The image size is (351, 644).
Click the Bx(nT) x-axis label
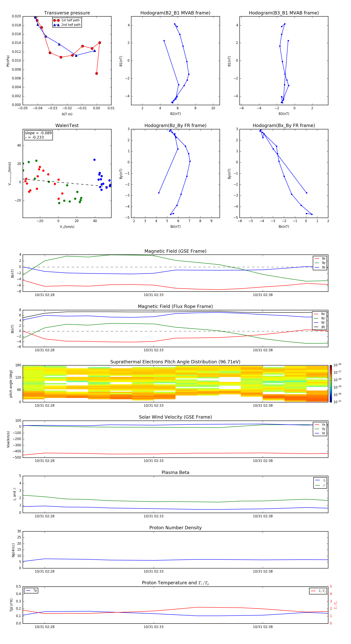coord(284,227)
